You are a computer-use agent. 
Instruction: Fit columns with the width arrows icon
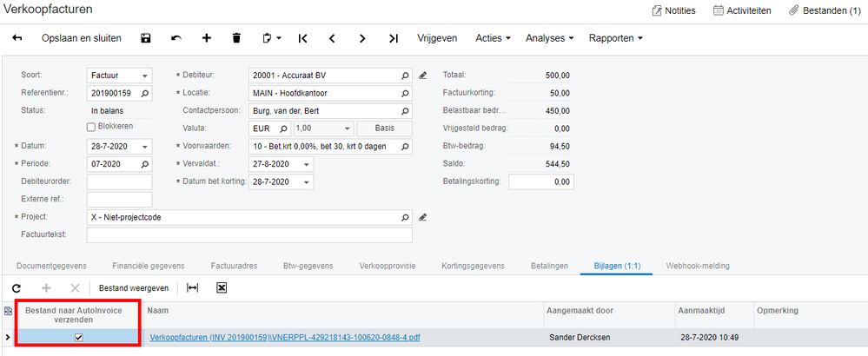(x=193, y=288)
